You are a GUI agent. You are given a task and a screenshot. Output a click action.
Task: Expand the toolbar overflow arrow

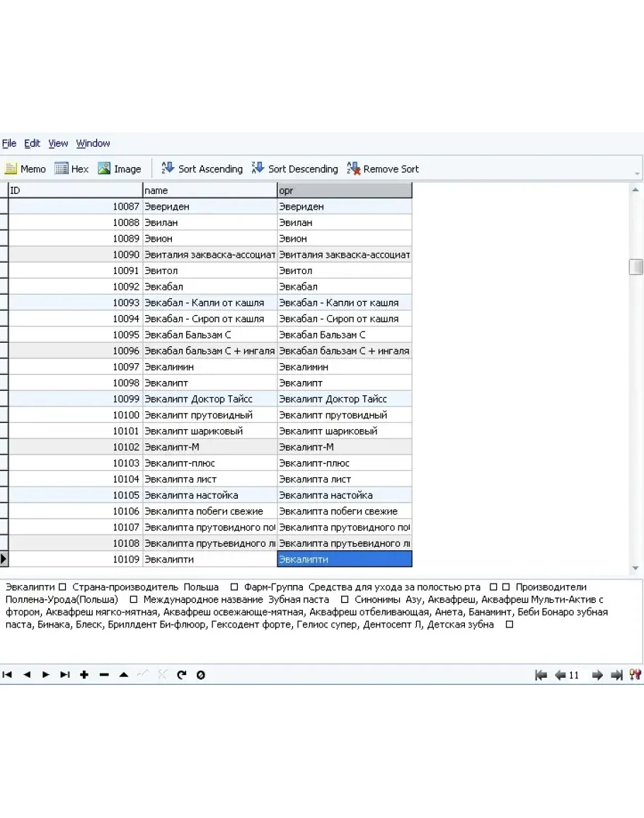point(637,173)
